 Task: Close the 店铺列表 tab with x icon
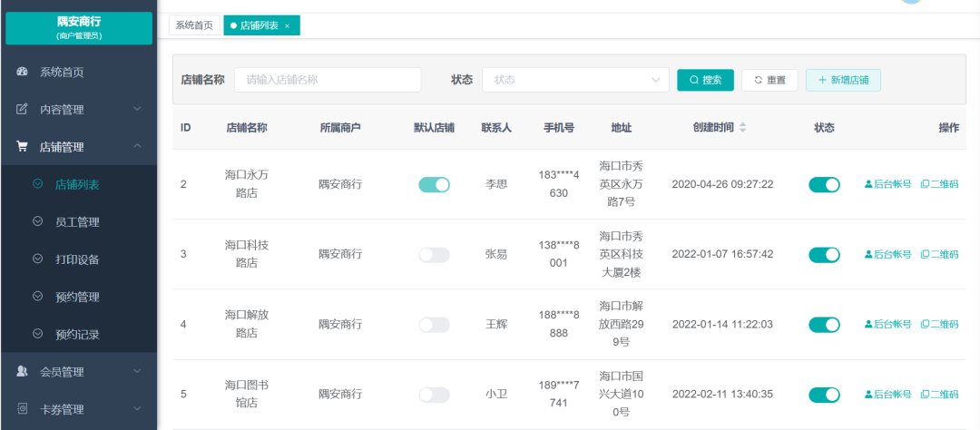(288, 26)
